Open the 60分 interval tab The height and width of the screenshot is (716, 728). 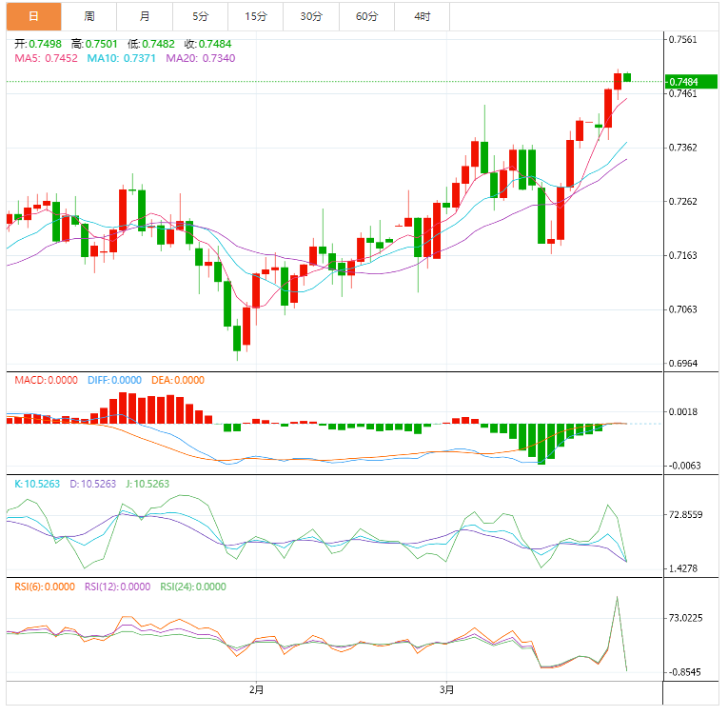[366, 16]
